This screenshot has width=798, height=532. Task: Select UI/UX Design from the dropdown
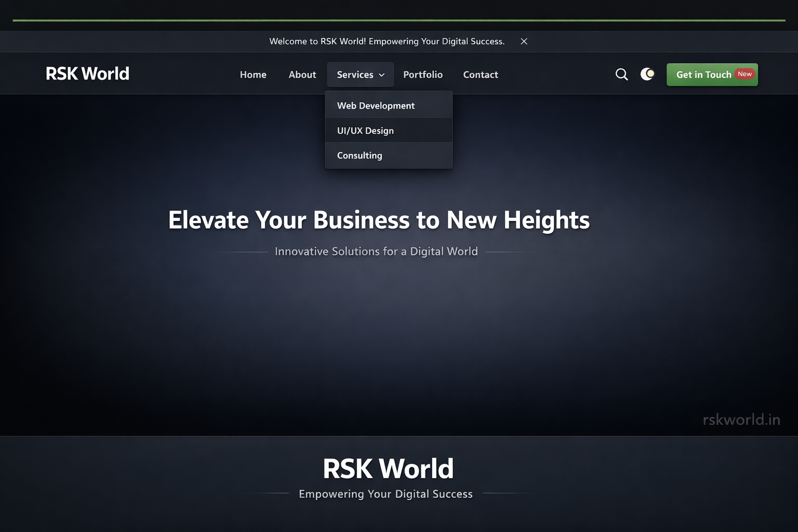coord(365,130)
